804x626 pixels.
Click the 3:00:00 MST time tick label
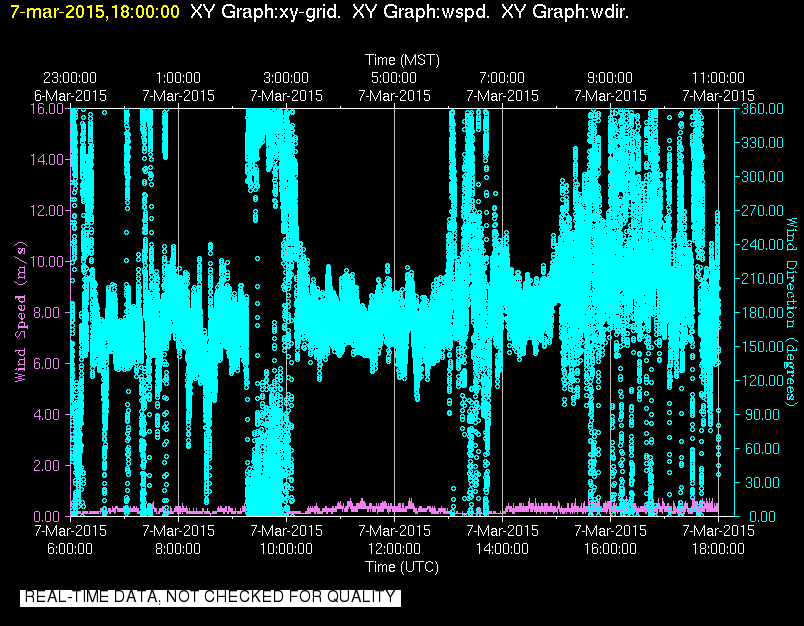click(x=286, y=77)
